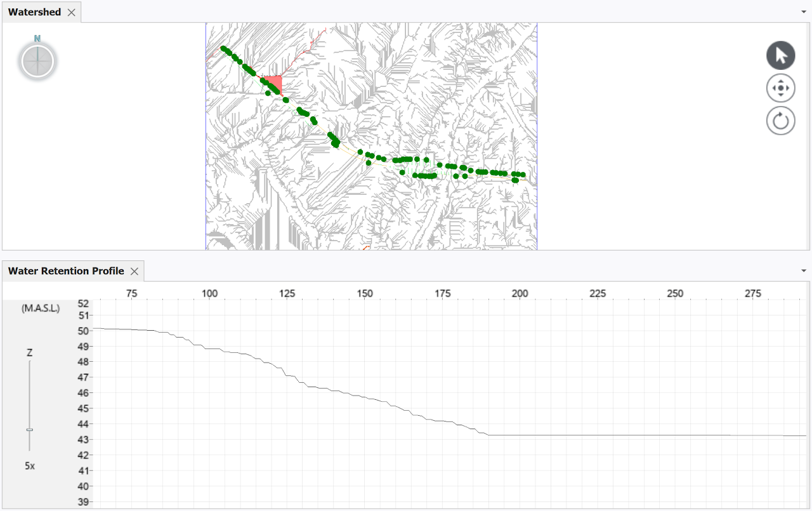Close the Water Retention Profile tab
Image resolution: width=812 pixels, height=511 pixels.
(134, 271)
